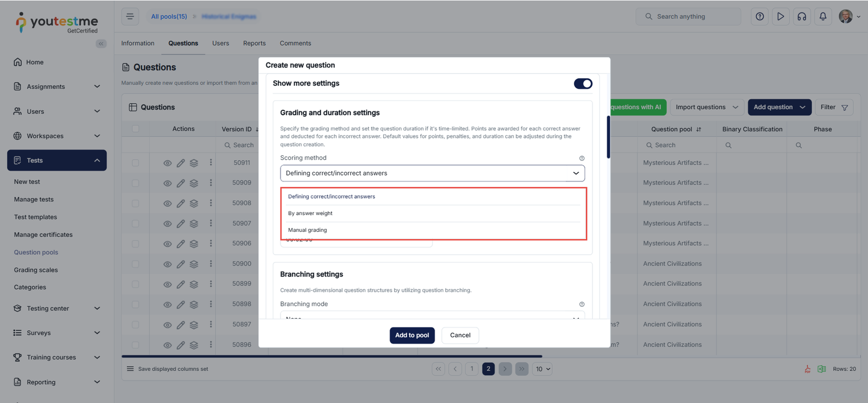The width and height of the screenshot is (868, 403).
Task: Check the checkbox for question row 50911
Action: pos(135,163)
